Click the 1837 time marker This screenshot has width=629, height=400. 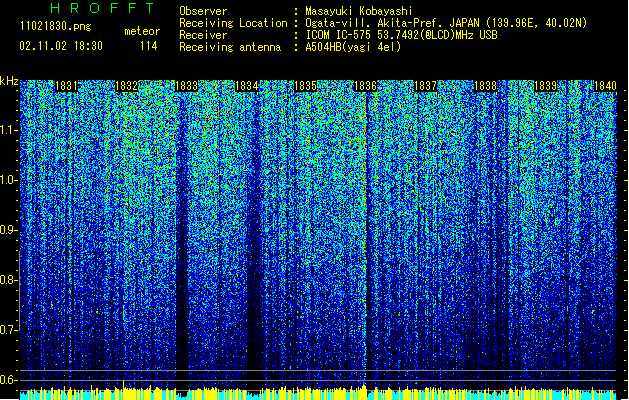[x=425, y=86]
